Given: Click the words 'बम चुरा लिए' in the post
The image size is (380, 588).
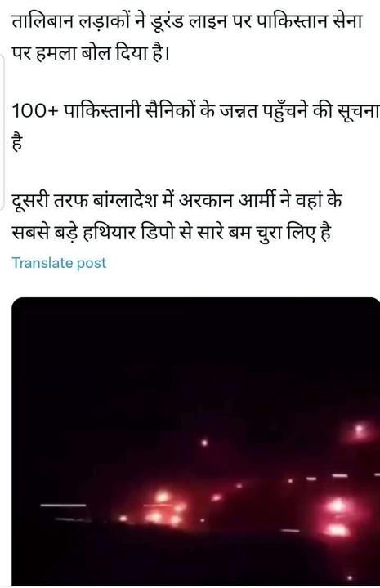Looking at the screenshot, I should pos(270,233).
